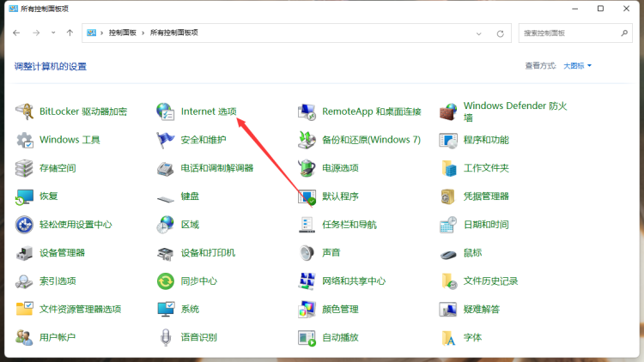Click the 疑难解答 text label

coord(482,309)
